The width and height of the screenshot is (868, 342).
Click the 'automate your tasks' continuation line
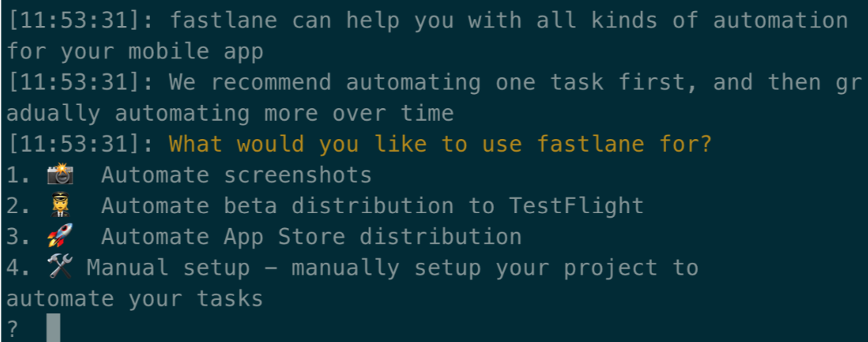135,299
